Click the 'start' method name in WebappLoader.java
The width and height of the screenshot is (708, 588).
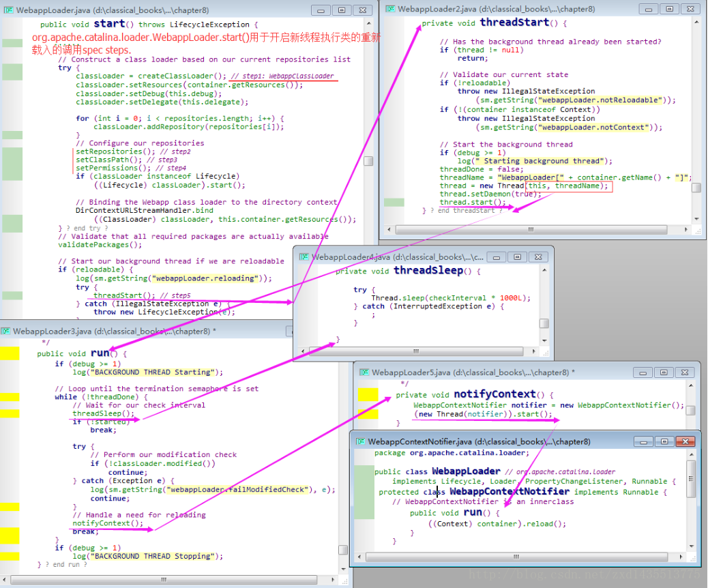pos(109,23)
